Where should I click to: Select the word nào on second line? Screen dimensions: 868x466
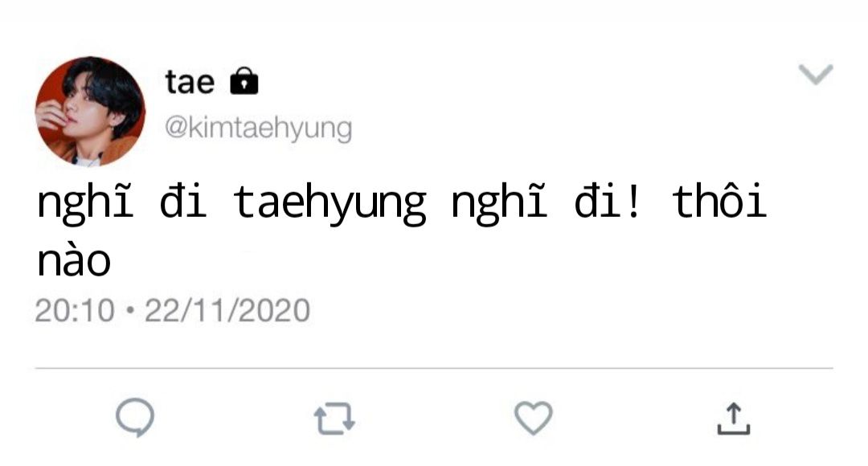pyautogui.click(x=74, y=260)
